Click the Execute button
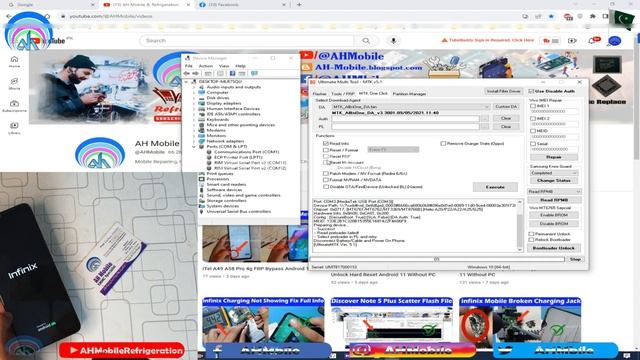640x360 pixels. 495,187
